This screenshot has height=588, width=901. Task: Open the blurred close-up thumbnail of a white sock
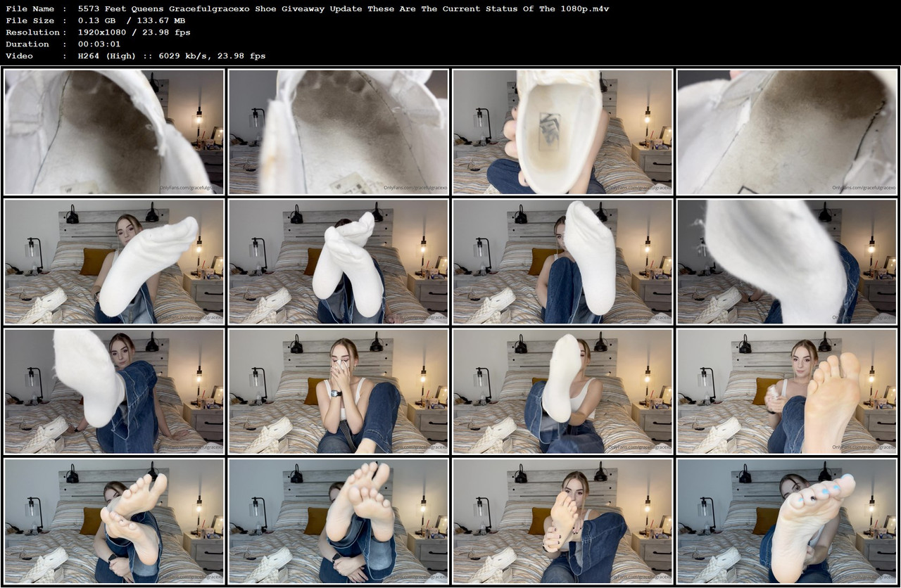tap(786, 261)
